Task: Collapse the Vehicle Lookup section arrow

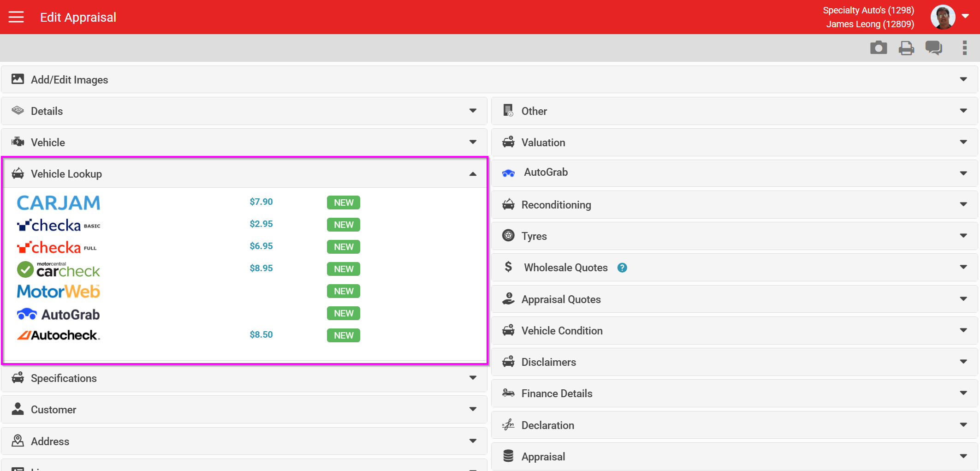Action: pyautogui.click(x=473, y=174)
